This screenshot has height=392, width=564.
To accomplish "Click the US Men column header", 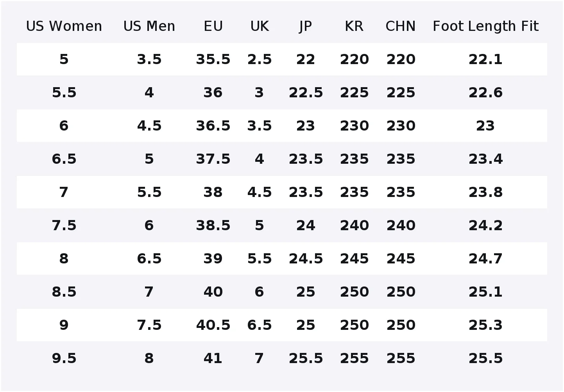I will click(x=149, y=26).
